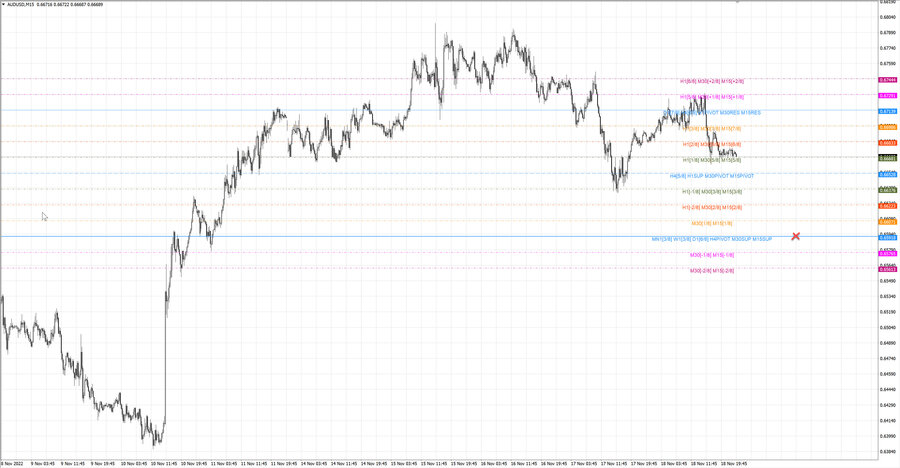The image size is (900, 468).
Task: Select the M30[-1/8] M15[-1/8] level label
Action: point(712,255)
